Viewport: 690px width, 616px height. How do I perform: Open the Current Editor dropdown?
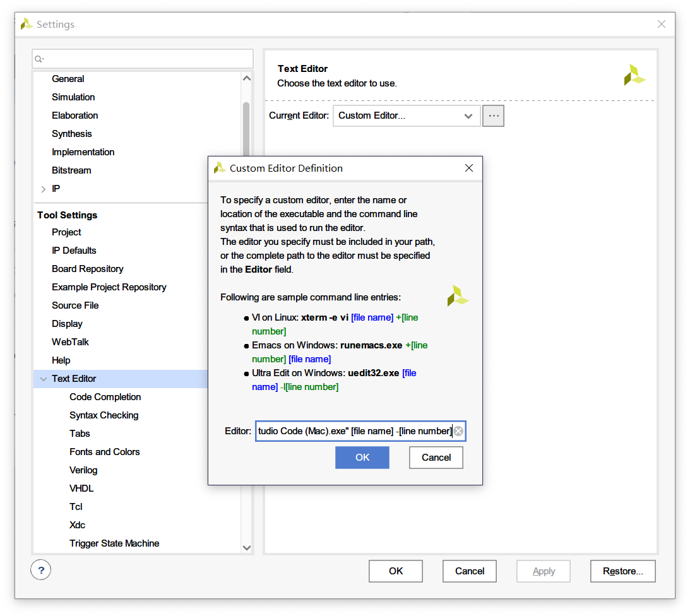pos(468,116)
